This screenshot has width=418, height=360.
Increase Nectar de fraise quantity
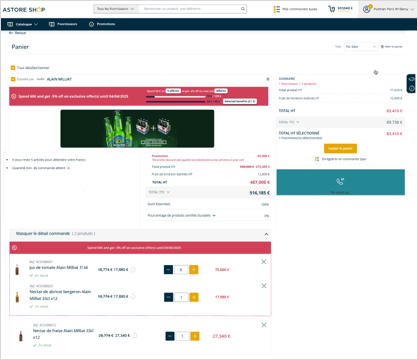[x=195, y=336]
